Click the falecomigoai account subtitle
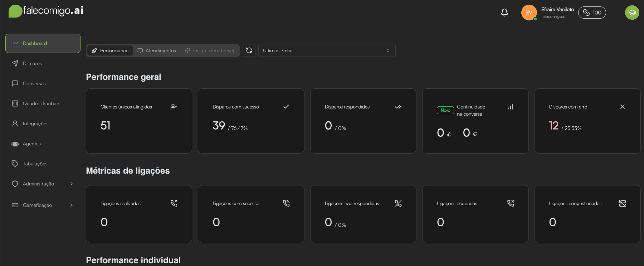 [553, 16]
